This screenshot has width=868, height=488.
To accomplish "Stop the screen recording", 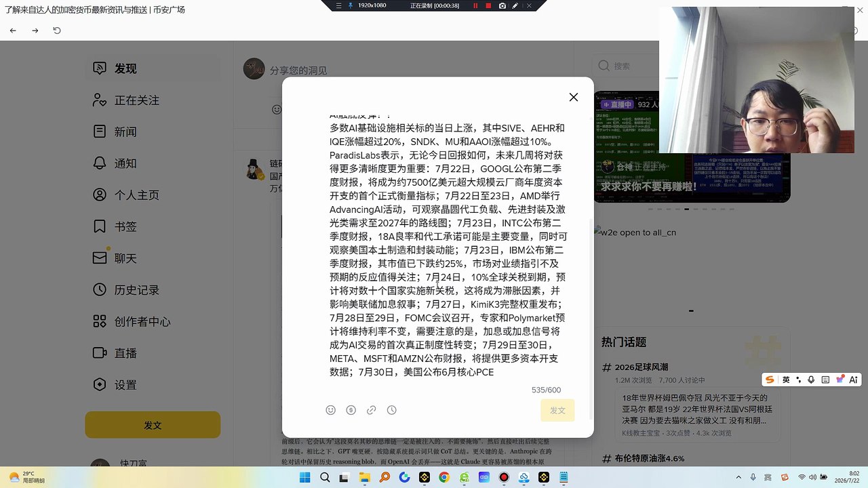I will 489,5.
